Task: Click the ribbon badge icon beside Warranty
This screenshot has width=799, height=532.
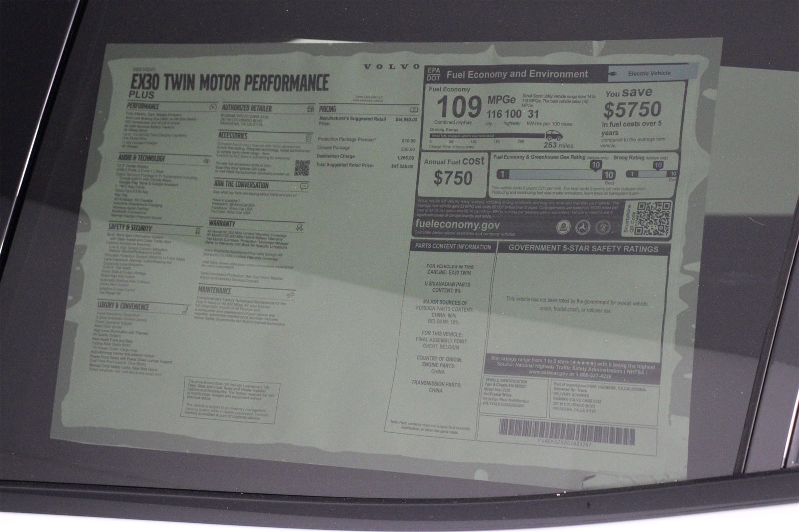Action: point(299,227)
